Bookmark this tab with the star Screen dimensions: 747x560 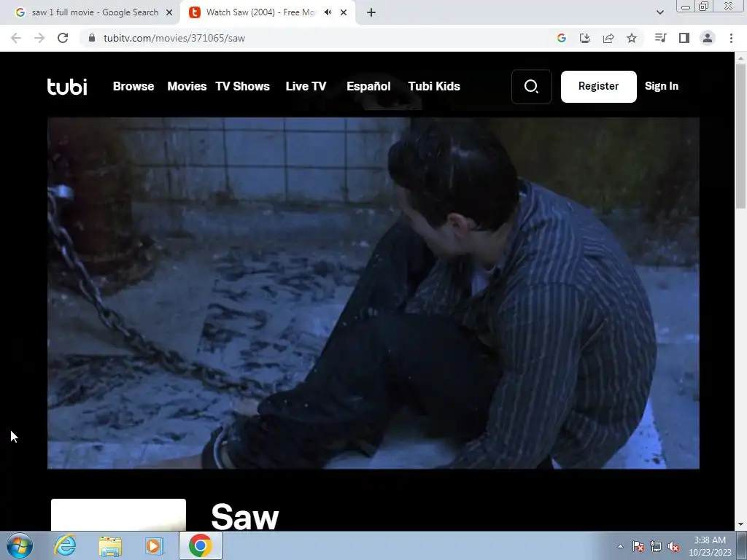(632, 38)
